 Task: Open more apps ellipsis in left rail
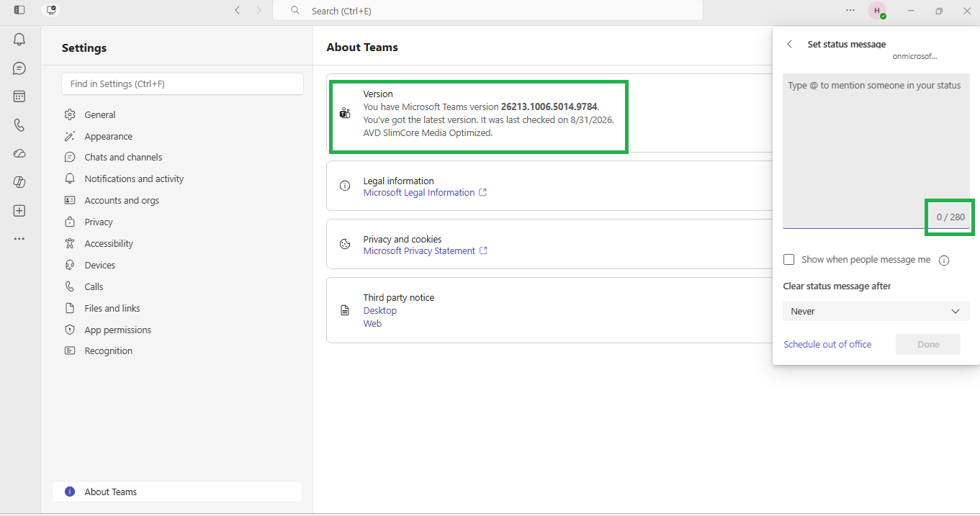[x=19, y=239]
